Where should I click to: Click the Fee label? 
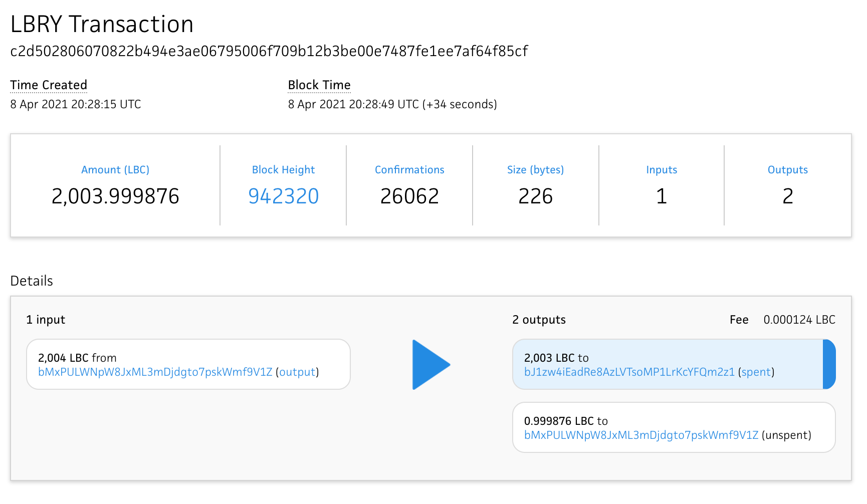click(x=739, y=320)
